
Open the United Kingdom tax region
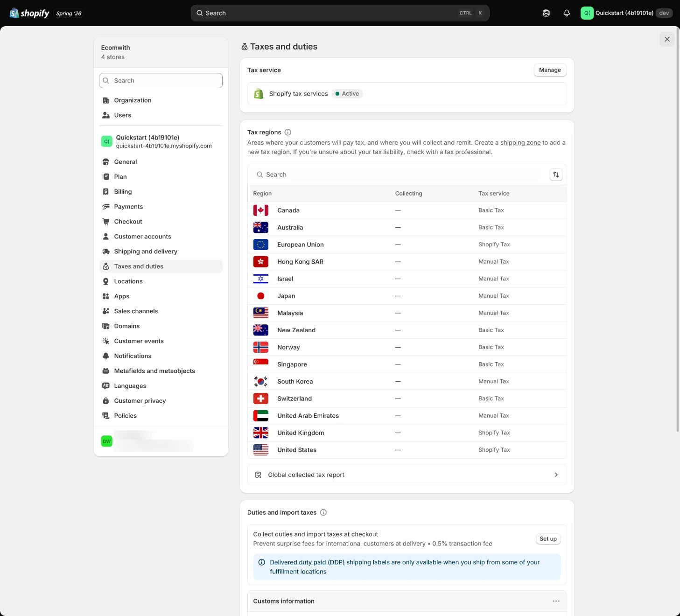407,433
